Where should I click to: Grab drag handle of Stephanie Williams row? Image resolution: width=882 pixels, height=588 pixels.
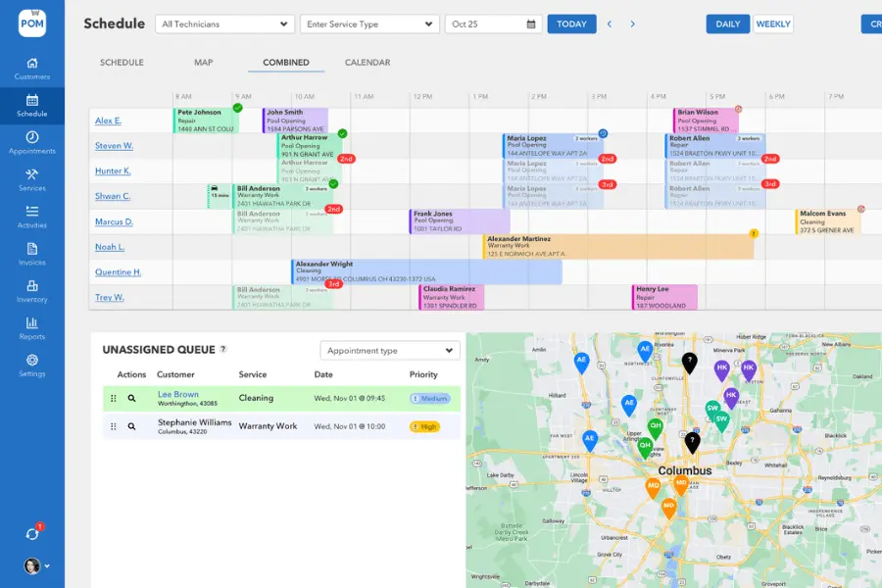tap(114, 426)
